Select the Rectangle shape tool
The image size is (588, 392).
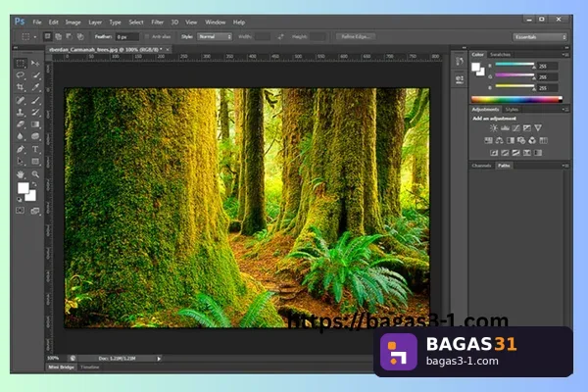pos(35,162)
